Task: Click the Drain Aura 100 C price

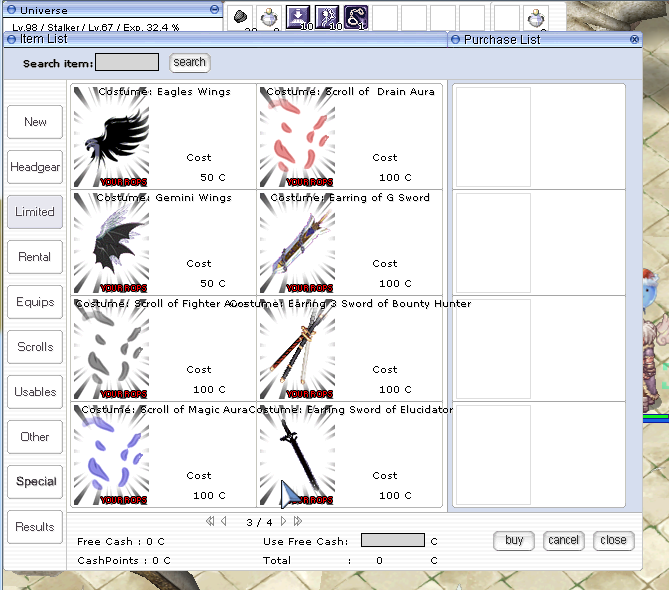Action: [395, 177]
